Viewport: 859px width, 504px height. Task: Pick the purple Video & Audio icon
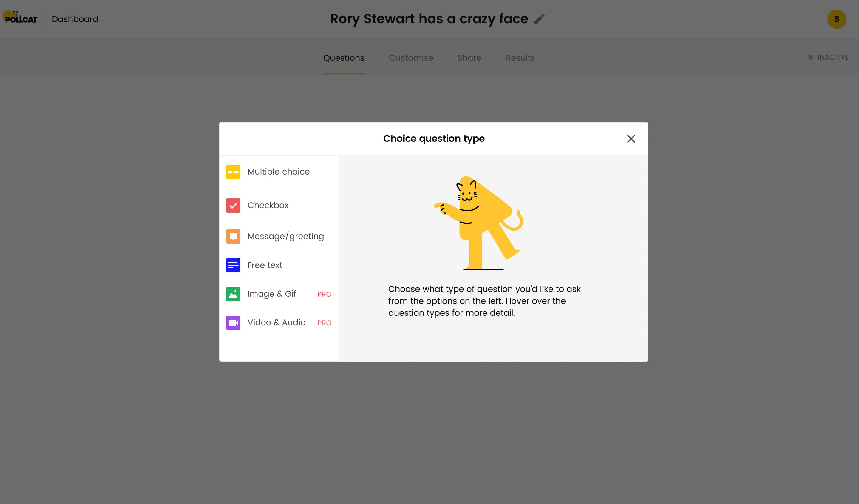pos(233,323)
